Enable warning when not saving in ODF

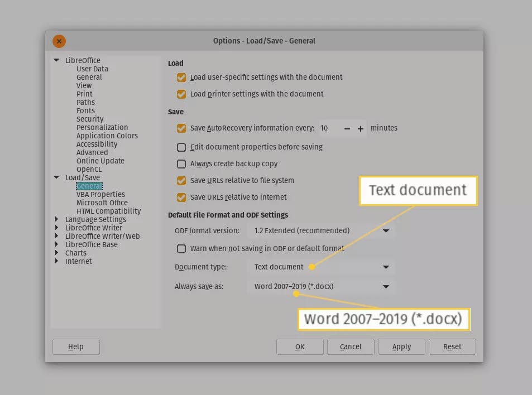(x=181, y=249)
